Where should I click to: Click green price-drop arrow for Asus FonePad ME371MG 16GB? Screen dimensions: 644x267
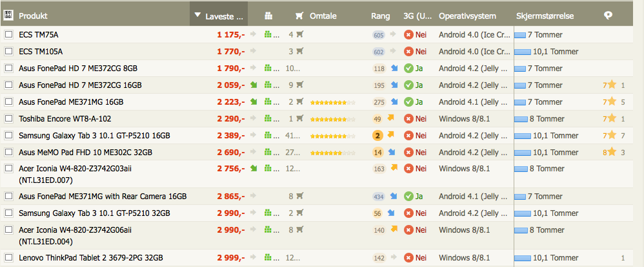click(254, 101)
